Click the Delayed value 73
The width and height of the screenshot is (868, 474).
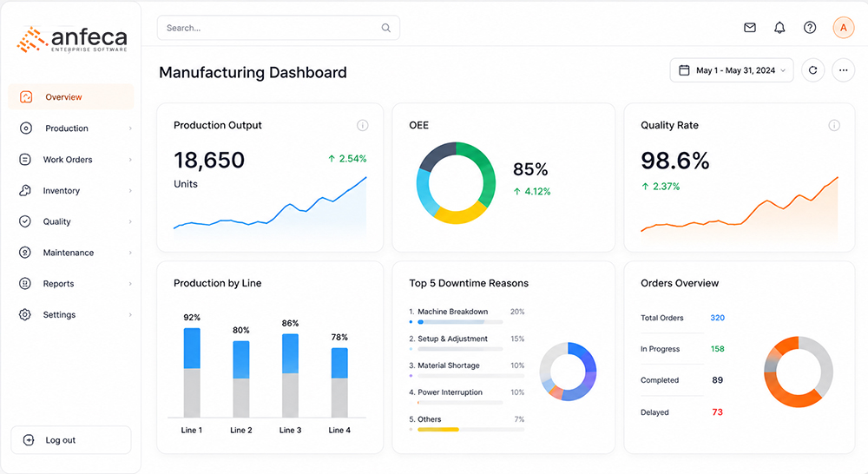(718, 412)
